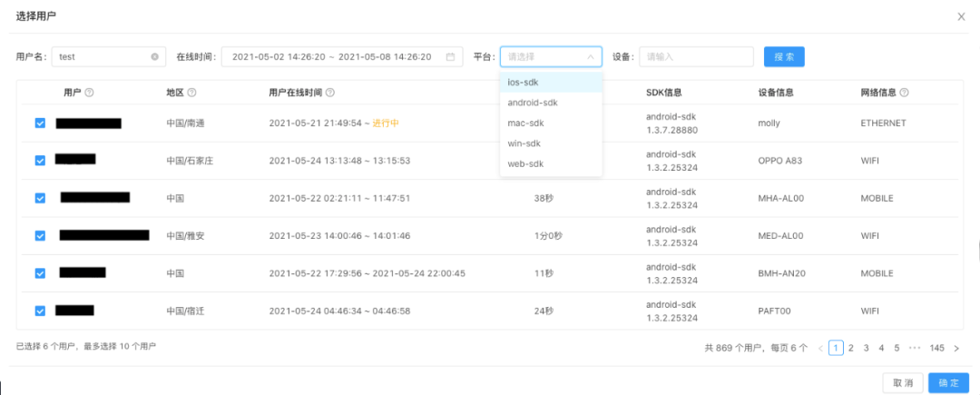Viewport: 980px width, 395px height.
Task: Uncheck the user row for 中国/南通
Action: [x=40, y=123]
